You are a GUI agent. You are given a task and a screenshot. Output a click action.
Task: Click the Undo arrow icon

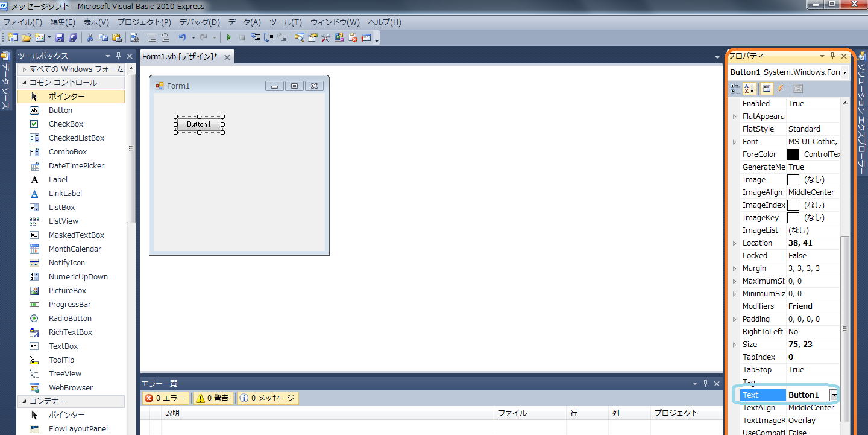pos(182,37)
